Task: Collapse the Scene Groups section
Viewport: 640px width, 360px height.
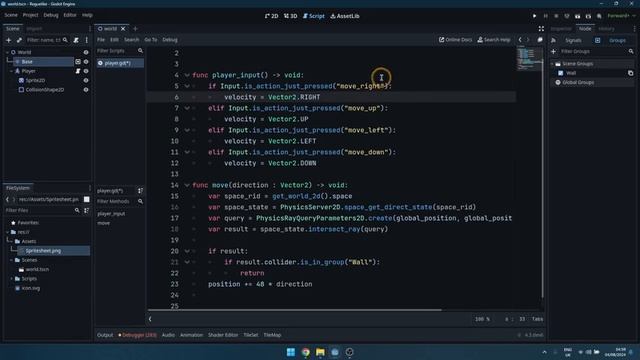Action: [x=552, y=64]
